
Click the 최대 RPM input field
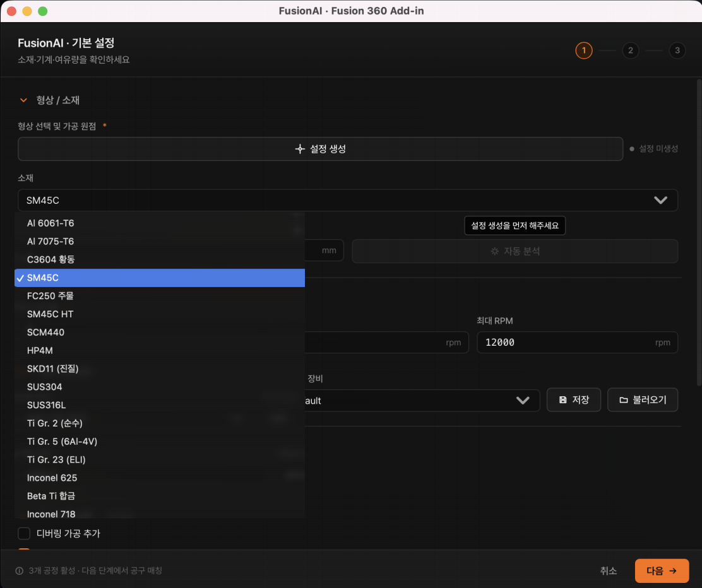click(577, 343)
